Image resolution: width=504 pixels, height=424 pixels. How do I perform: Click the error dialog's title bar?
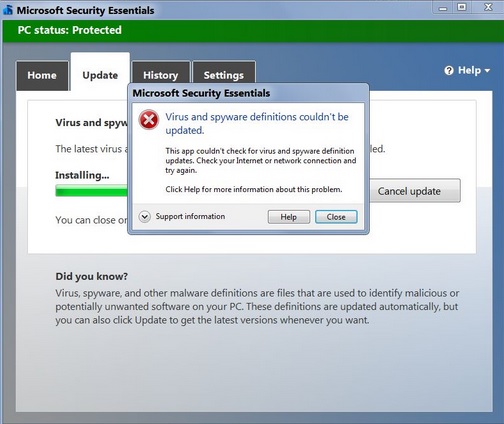tap(248, 93)
